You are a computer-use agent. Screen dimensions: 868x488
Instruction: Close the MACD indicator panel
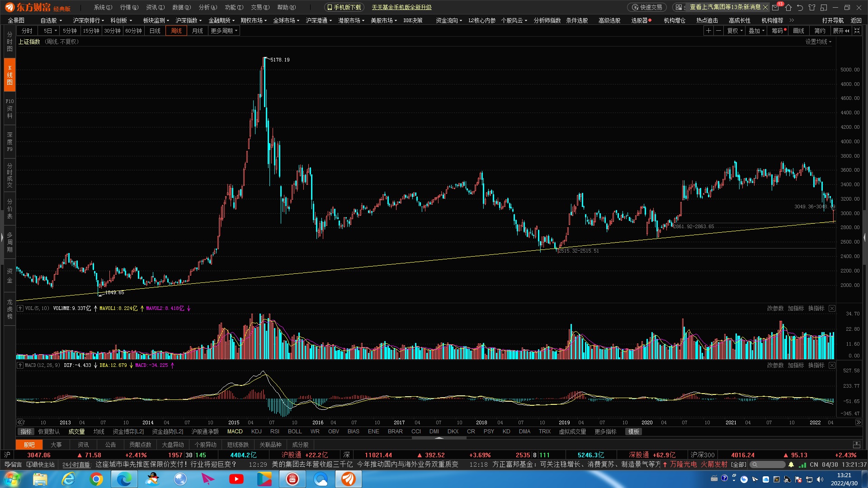[x=832, y=365]
